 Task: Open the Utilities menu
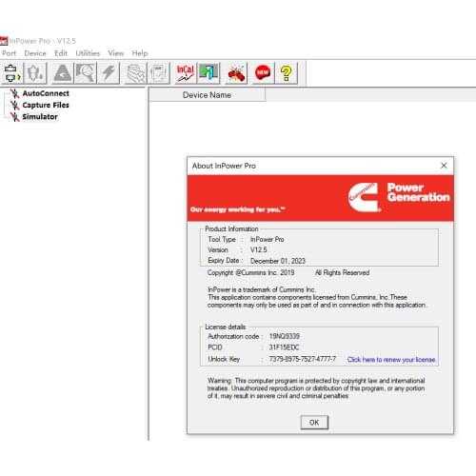pyautogui.click(x=88, y=53)
